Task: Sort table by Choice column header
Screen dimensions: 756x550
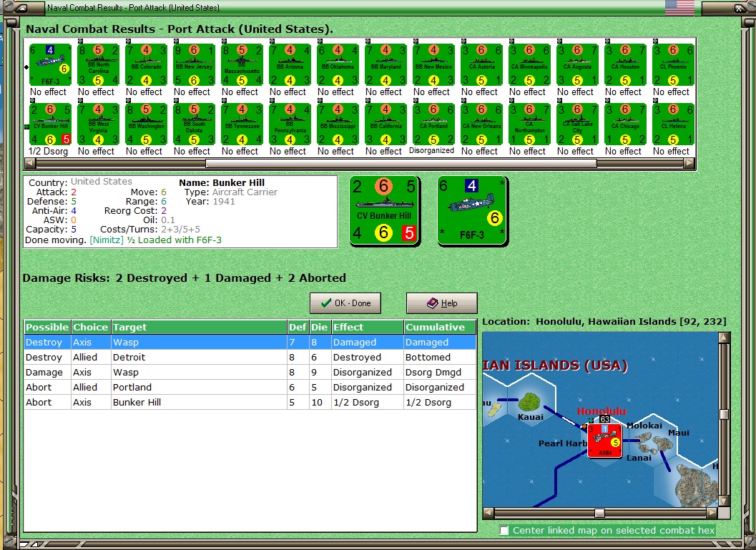Action: point(91,327)
